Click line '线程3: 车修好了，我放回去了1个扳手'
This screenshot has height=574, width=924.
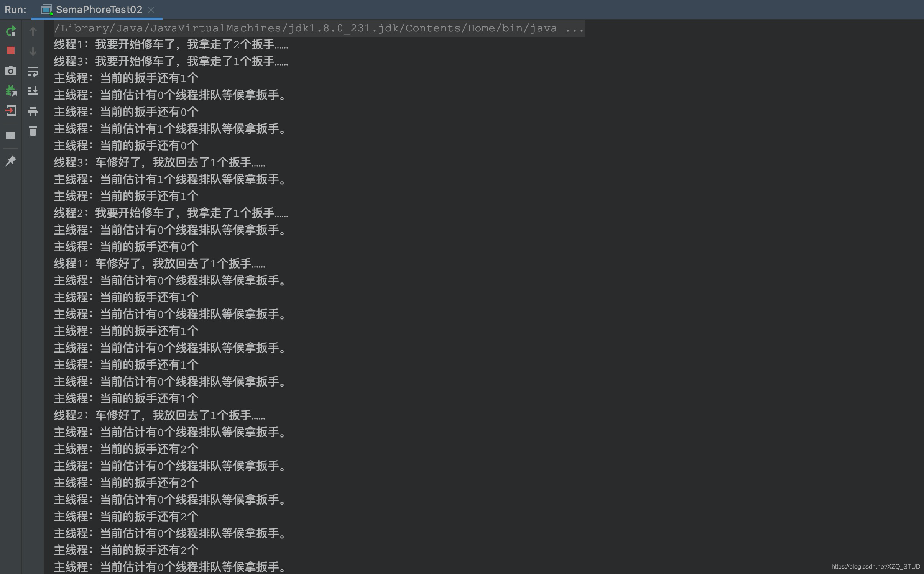point(159,163)
